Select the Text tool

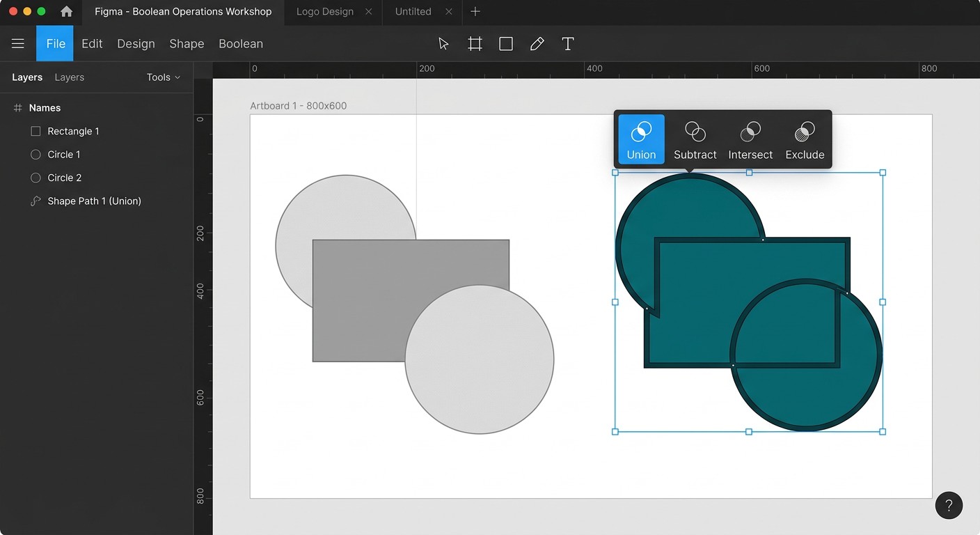pos(568,44)
